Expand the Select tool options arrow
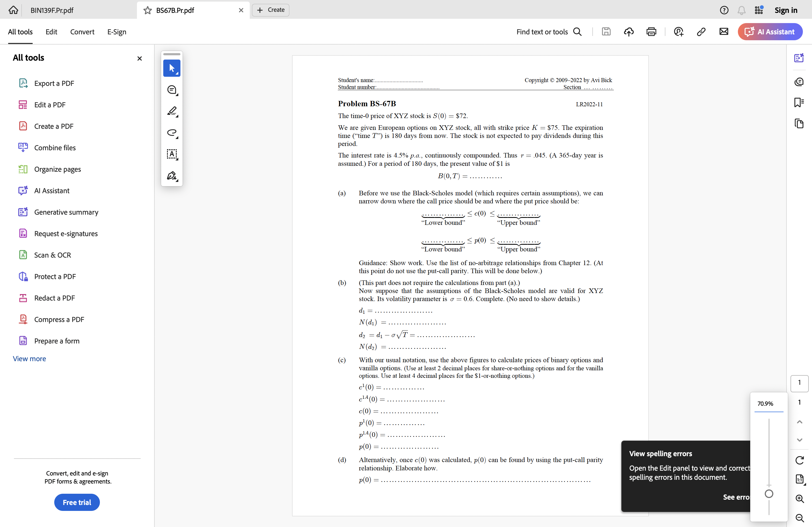812x527 pixels. (177, 74)
